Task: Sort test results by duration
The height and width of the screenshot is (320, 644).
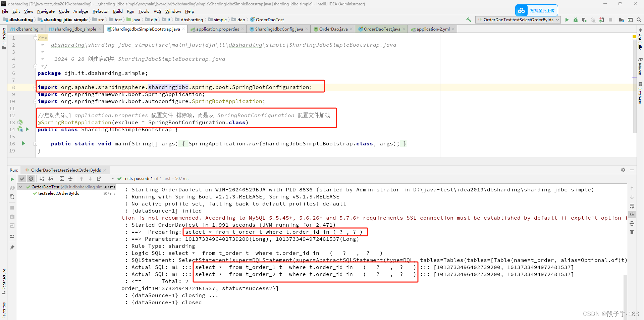Action: click(51, 179)
